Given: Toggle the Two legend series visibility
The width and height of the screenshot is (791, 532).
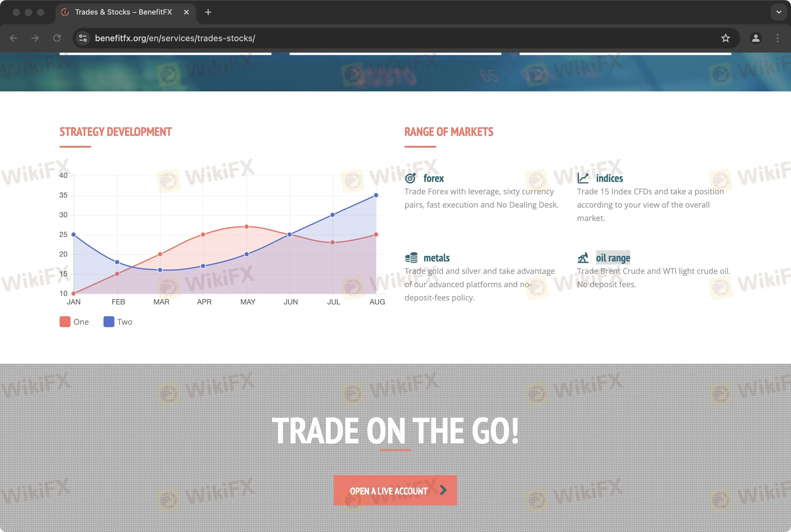Looking at the screenshot, I should [x=117, y=321].
